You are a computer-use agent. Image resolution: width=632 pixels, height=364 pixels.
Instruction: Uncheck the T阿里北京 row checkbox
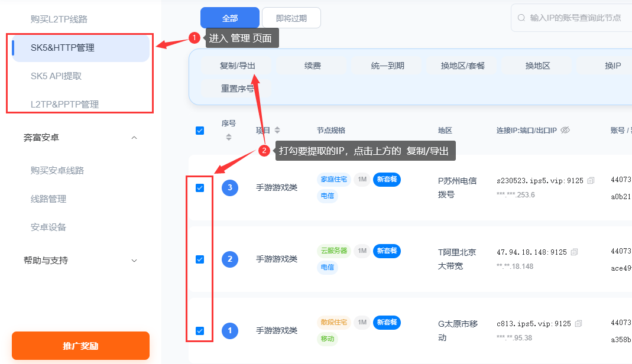pyautogui.click(x=199, y=259)
